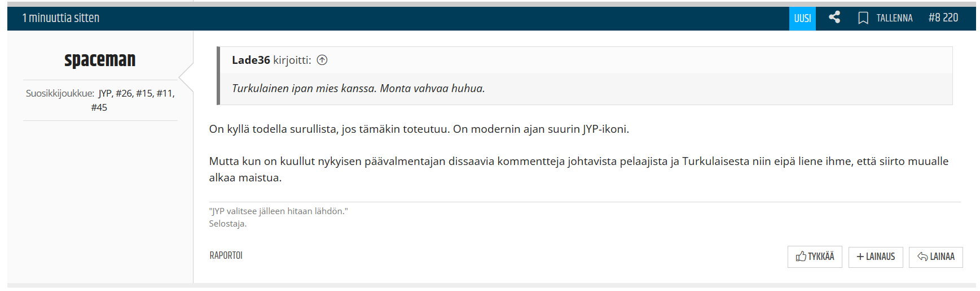Click the reply arrow icon on LAINAA
980x291 pixels.
(x=922, y=257)
